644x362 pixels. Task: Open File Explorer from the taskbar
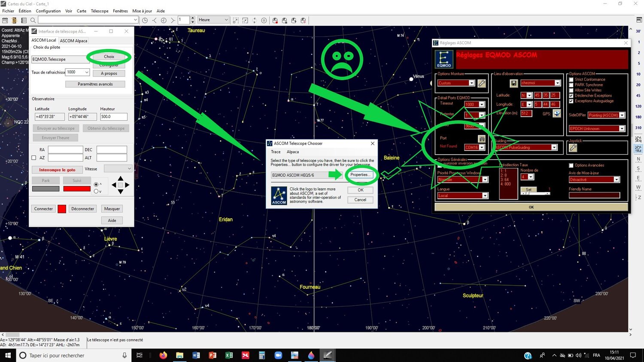tap(179, 355)
